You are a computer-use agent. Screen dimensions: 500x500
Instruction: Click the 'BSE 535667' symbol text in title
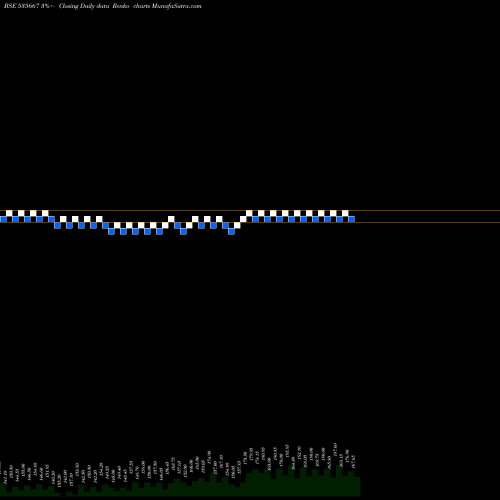tap(22, 6)
